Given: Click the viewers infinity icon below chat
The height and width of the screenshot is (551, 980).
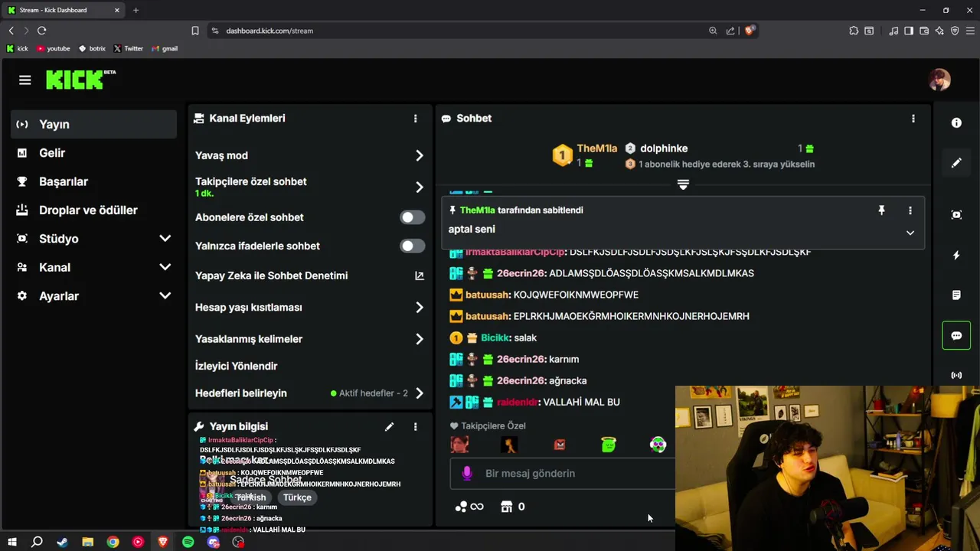Looking at the screenshot, I should [x=469, y=507].
